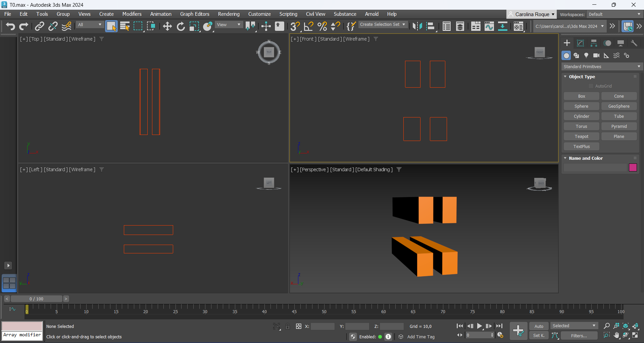The image size is (644, 343).
Task: Toggle the Auto key mode
Action: (539, 326)
